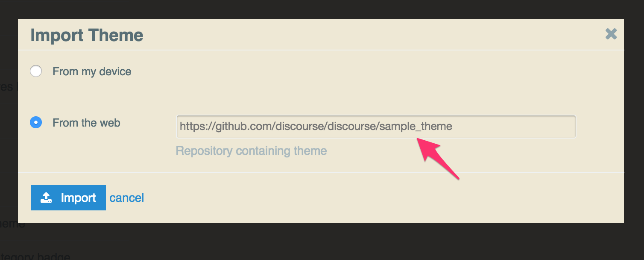Click the dark backdrop below the dialog
The height and width of the screenshot is (260, 644).
(322, 242)
